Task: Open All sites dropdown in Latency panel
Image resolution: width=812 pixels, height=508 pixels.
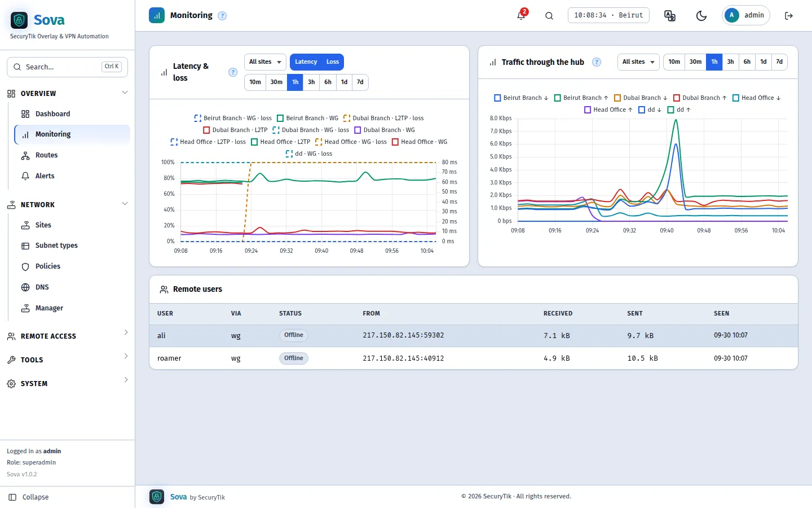Action: (x=265, y=62)
